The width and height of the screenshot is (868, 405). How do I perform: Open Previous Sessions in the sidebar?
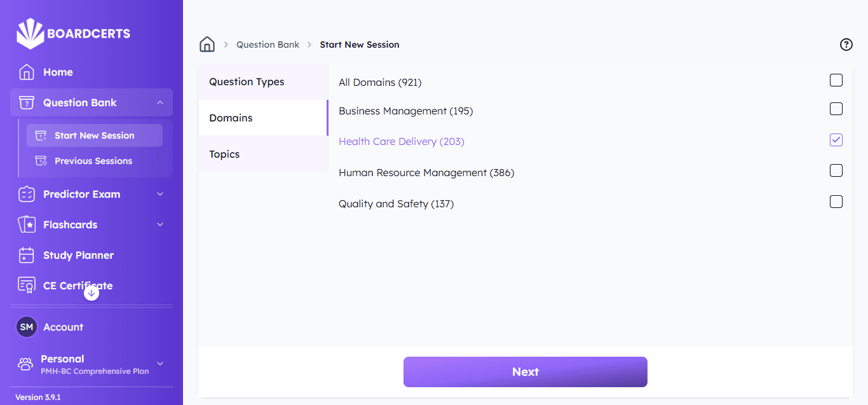point(93,161)
